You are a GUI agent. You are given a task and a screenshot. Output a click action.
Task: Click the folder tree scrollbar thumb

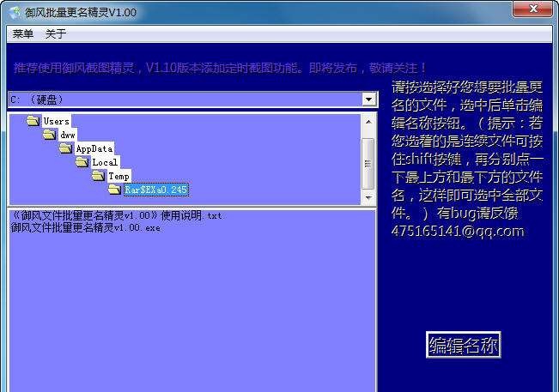[368, 164]
